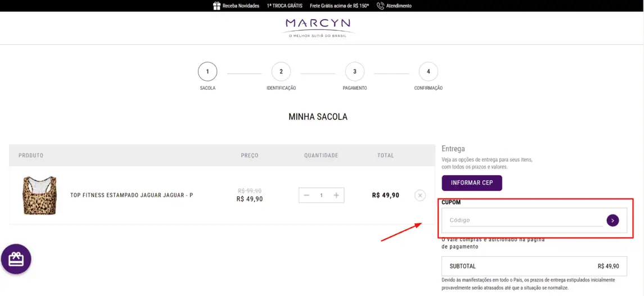Select step 2 Identificação circle

coord(281,72)
